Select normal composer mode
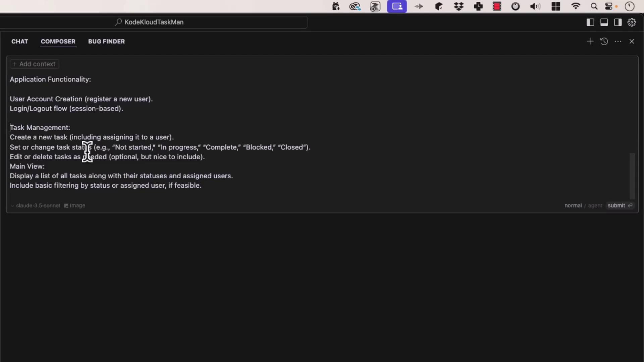Viewport: 644px width, 362px height. click(x=573, y=205)
